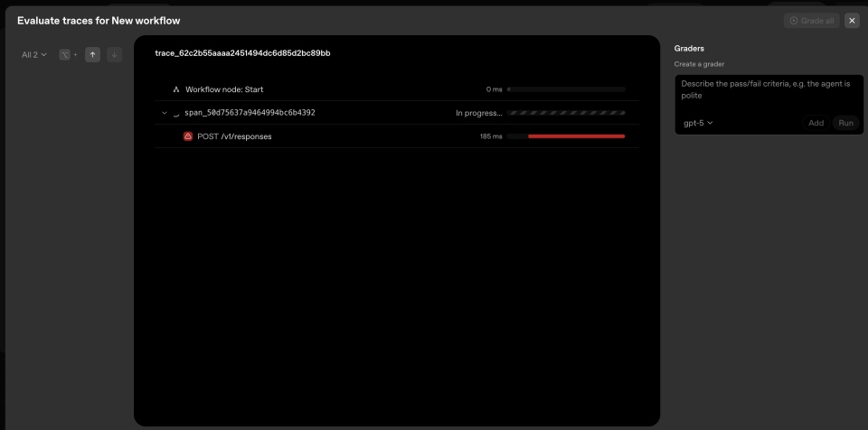Click the Workflow Start timing bar
The width and height of the screenshot is (868, 430).
pos(566,89)
